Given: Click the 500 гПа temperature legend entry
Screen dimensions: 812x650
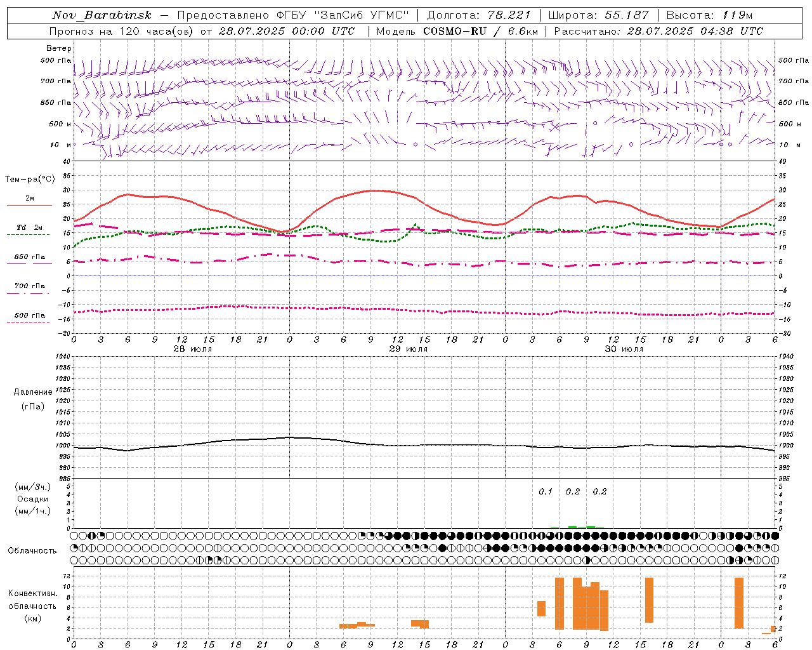Looking at the screenshot, I should tap(29, 315).
